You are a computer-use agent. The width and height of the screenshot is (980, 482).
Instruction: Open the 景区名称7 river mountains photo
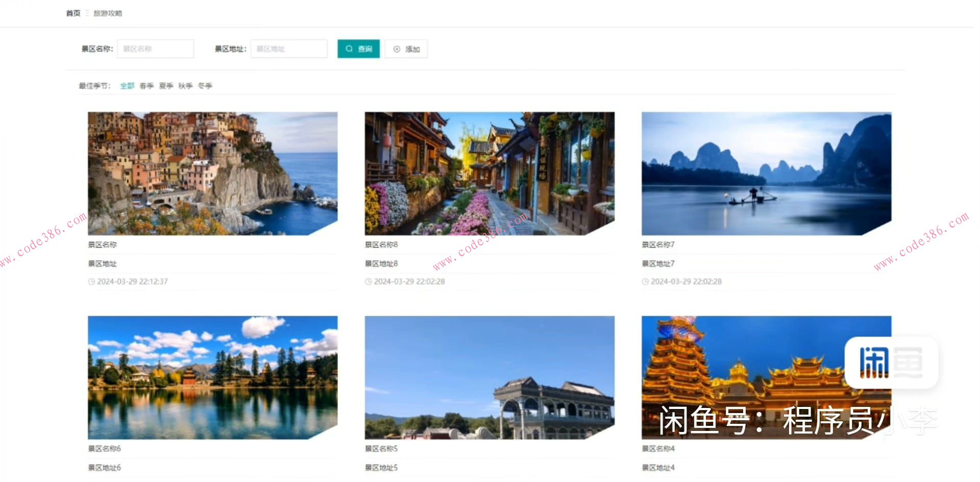767,174
